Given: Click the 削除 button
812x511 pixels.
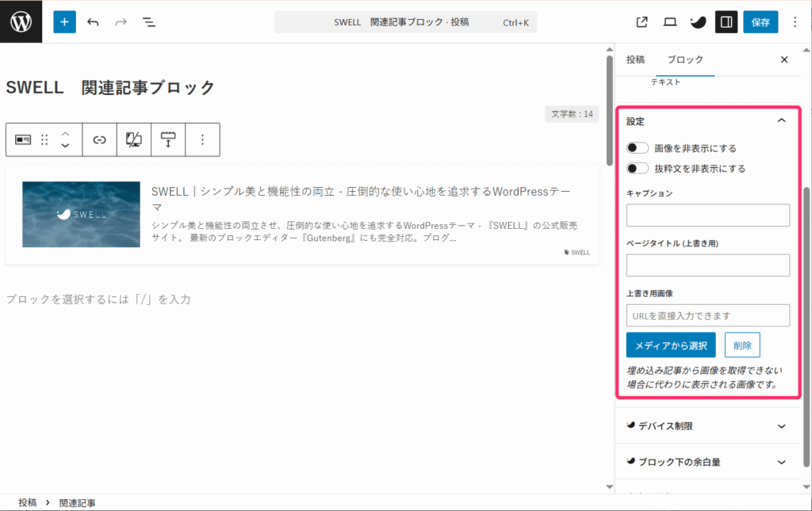Looking at the screenshot, I should pos(742,345).
